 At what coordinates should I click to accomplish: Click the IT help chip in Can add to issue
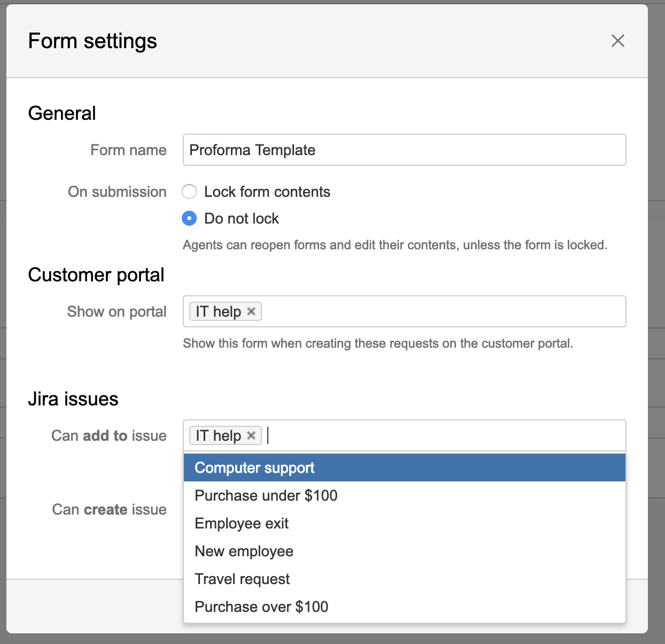pyautogui.click(x=218, y=435)
